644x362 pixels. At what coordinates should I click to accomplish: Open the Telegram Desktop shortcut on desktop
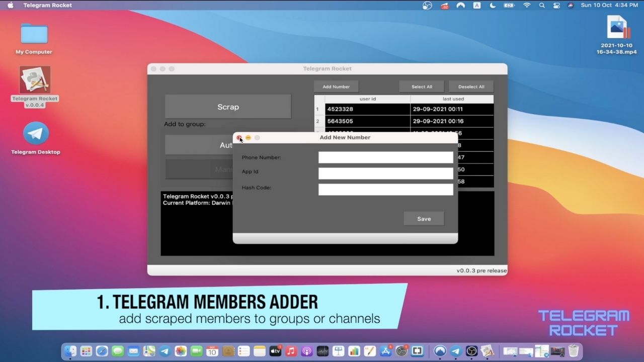(36, 134)
